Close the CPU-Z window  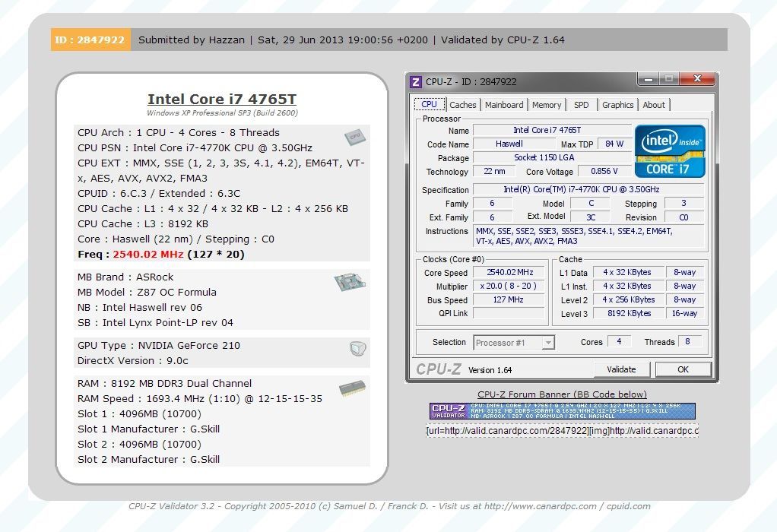pos(697,78)
